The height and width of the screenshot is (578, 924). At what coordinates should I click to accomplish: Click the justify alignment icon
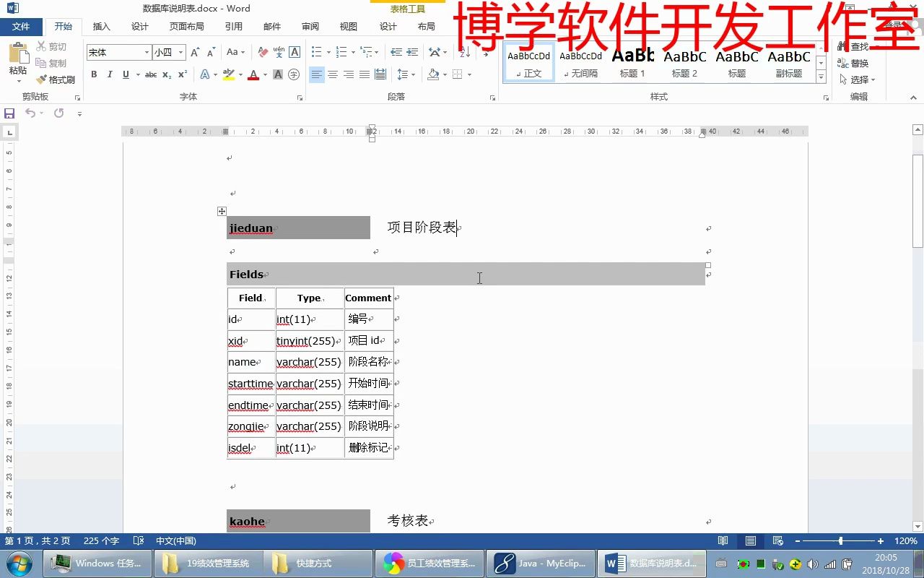[x=365, y=74]
